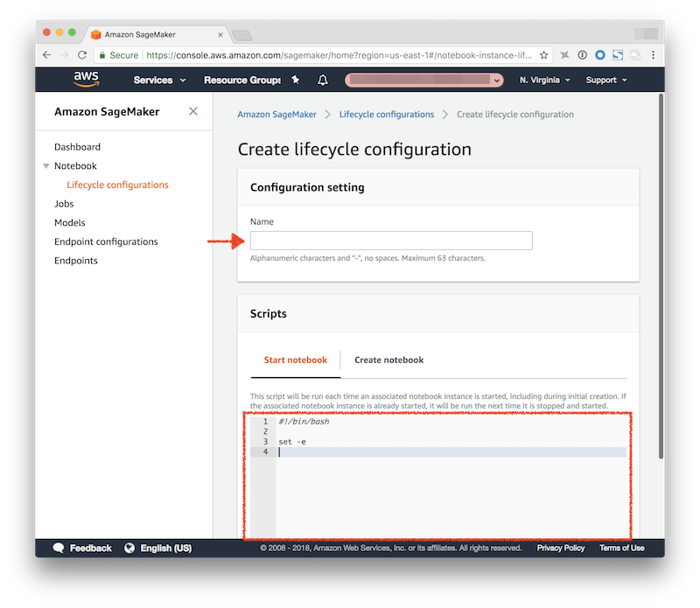Image resolution: width=700 pixels, height=608 pixels.
Task: Click the configuration Name input field
Action: 391,241
